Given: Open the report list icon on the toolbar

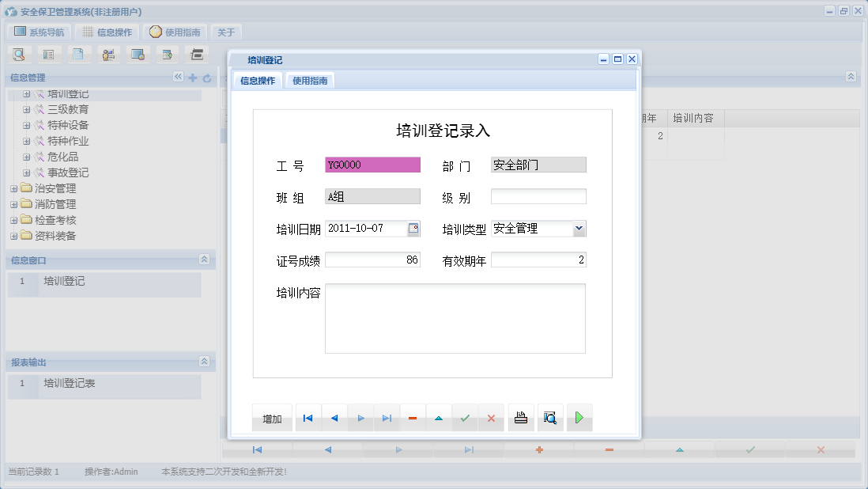Looking at the screenshot, I should pyautogui.click(x=49, y=55).
